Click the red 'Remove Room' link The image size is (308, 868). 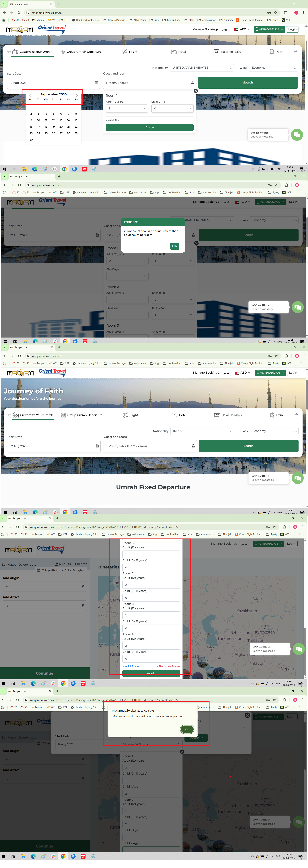pyautogui.click(x=168, y=666)
